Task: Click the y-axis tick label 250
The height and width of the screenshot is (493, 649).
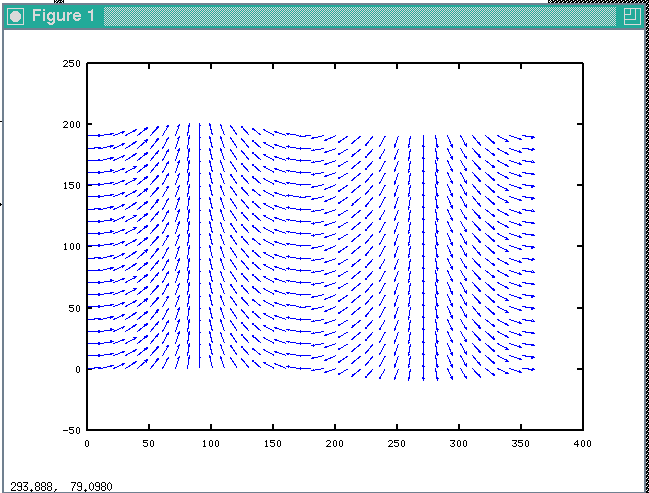Action: pyautogui.click(x=72, y=64)
